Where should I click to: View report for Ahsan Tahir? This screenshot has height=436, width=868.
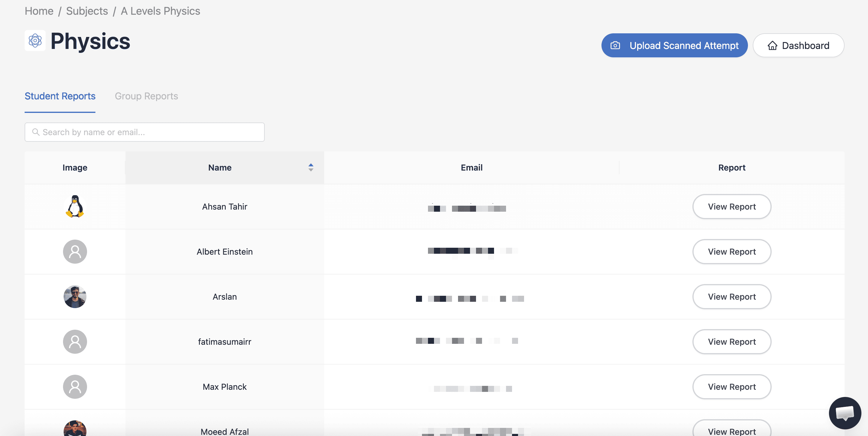coord(731,206)
